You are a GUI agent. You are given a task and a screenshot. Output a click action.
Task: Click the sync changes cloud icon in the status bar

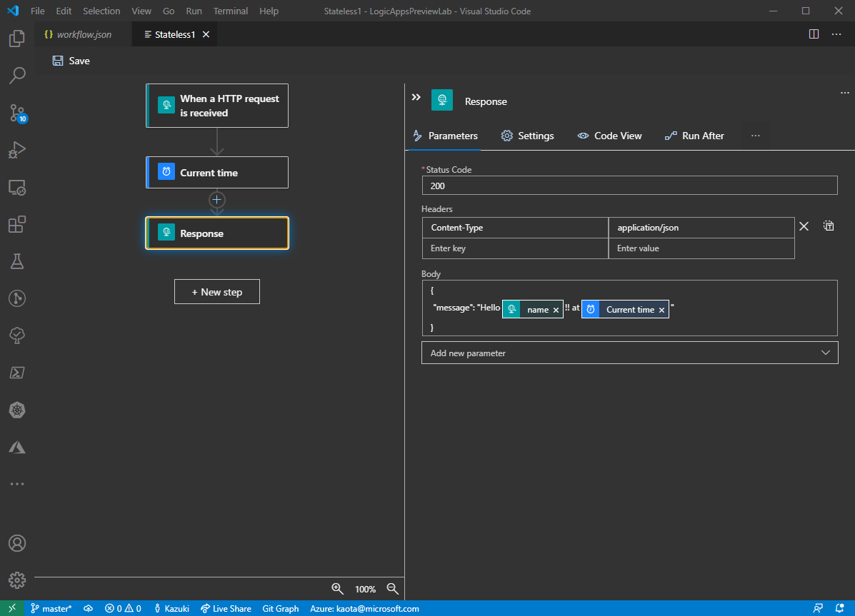(89, 608)
